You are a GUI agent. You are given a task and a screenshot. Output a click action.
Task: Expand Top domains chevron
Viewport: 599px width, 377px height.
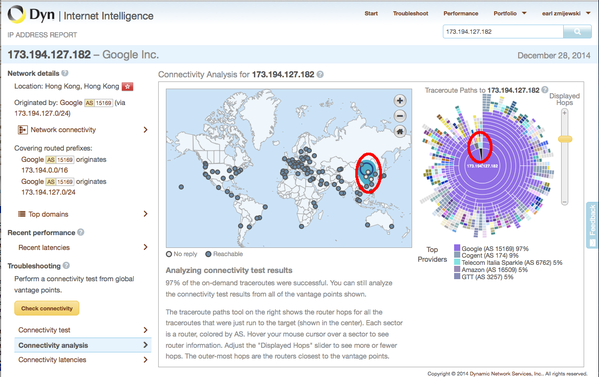(x=145, y=214)
